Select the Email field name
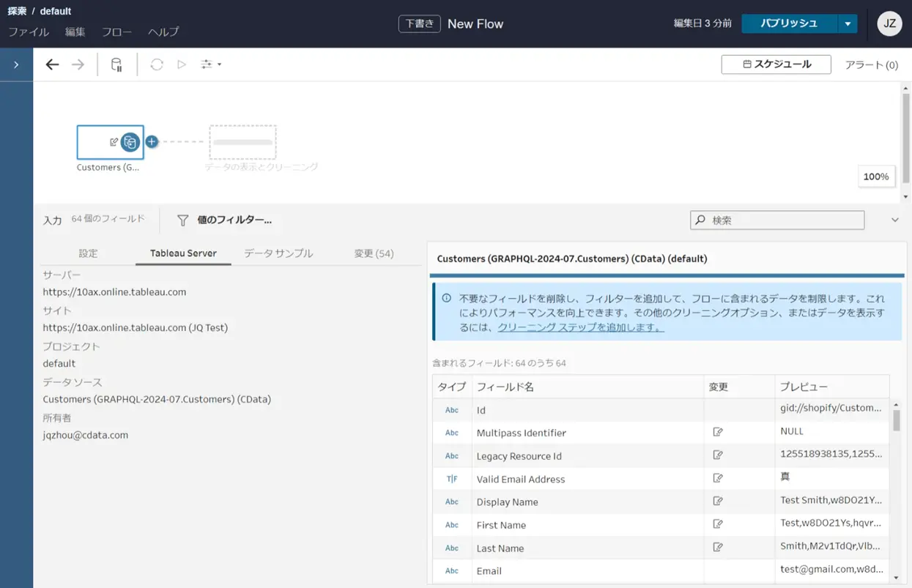The height and width of the screenshot is (588, 912). point(489,571)
